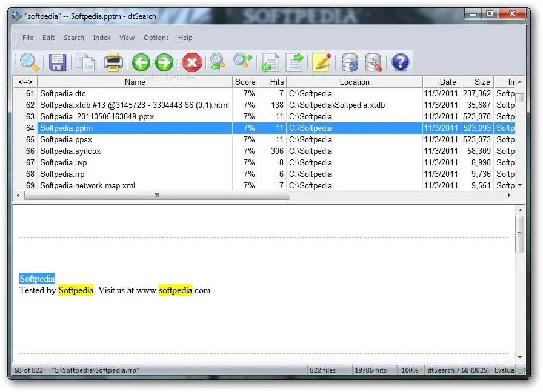Image resolution: width=543 pixels, height=392 pixels.
Task: Select the Softpedia.pptm row
Action: [x=264, y=128]
